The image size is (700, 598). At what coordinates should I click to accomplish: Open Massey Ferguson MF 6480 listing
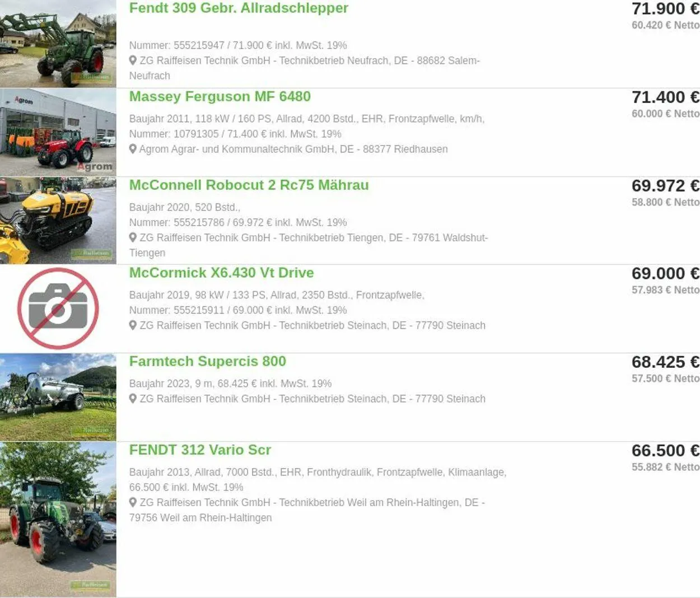220,96
